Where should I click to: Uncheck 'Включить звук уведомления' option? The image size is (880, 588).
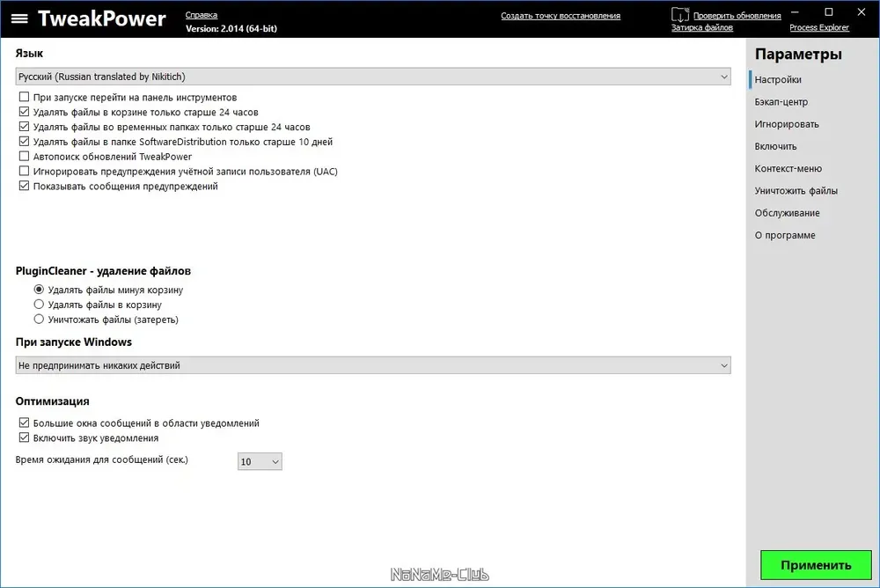click(x=24, y=437)
